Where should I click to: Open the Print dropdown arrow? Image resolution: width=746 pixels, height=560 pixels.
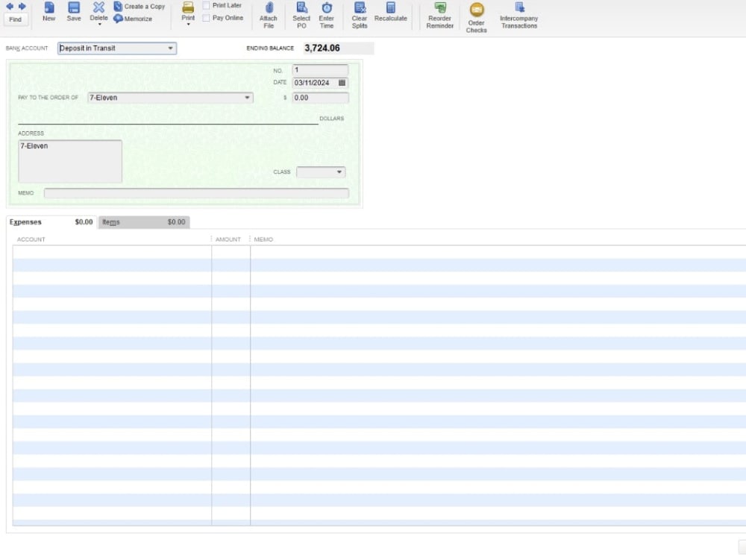(189, 25)
